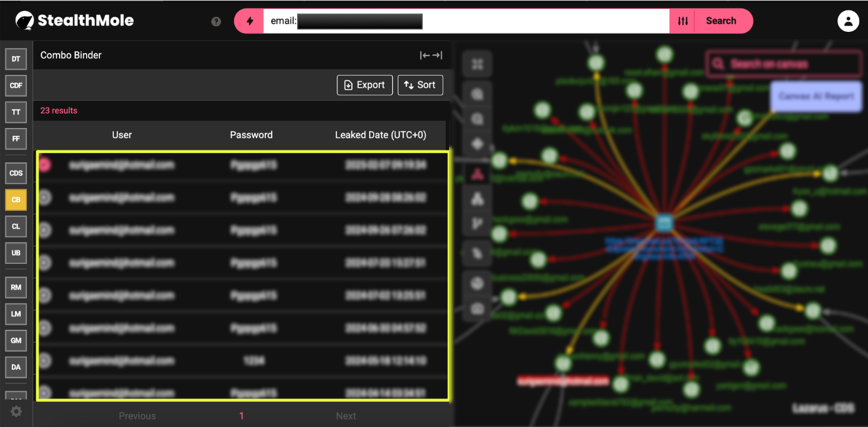Open the user profile avatar icon
The width and height of the screenshot is (868, 427).
coord(848,21)
